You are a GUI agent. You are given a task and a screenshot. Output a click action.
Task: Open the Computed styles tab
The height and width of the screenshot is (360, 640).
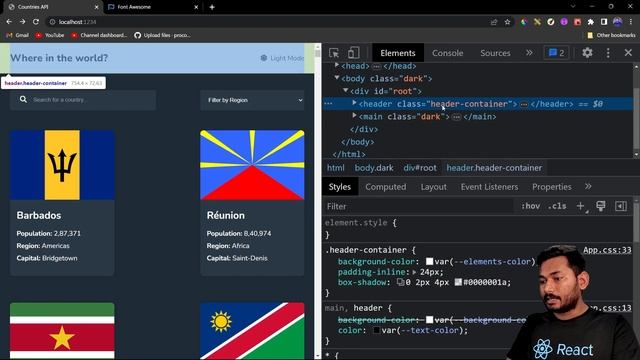[386, 187]
